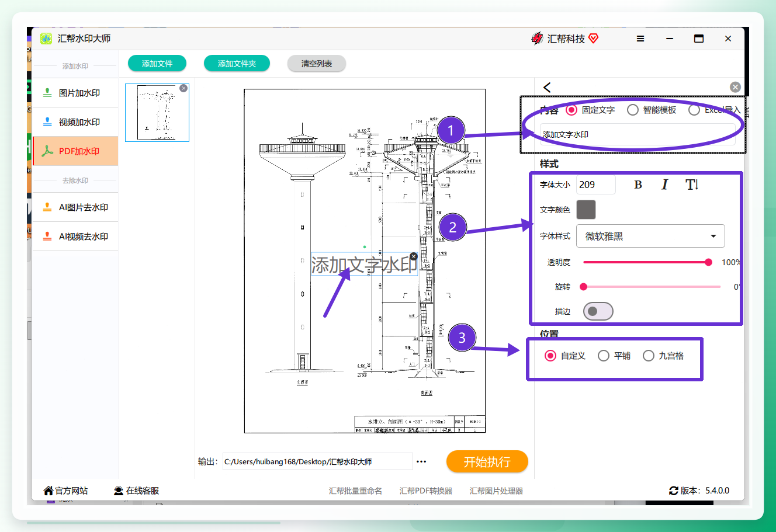Screen dimensions: 776x532
Task: Click the 清空列表 button
Action: [x=317, y=64]
